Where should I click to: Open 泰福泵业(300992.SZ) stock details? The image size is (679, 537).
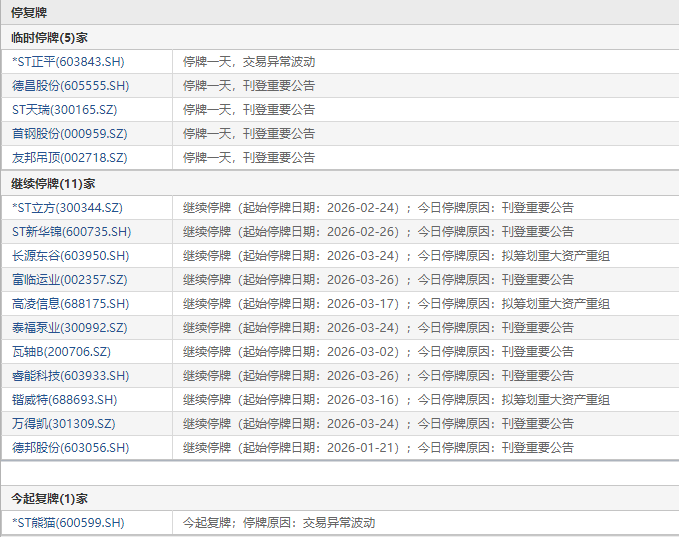(69, 328)
